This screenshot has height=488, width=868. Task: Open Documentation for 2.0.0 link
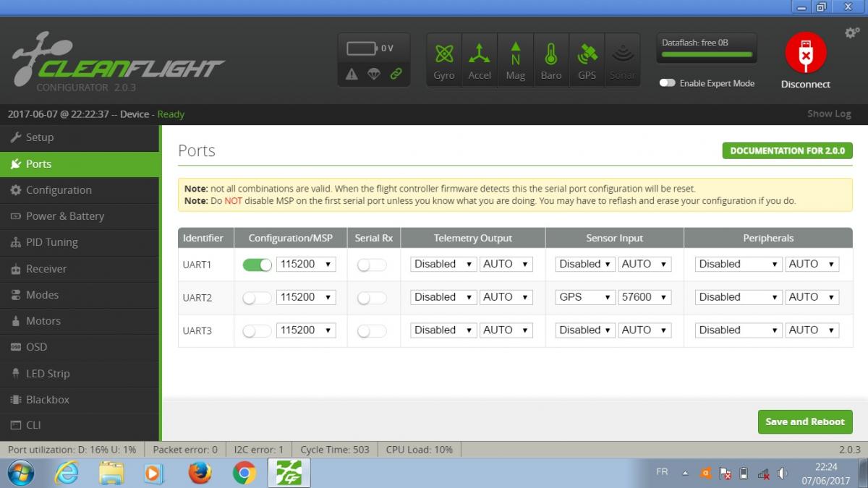(787, 151)
